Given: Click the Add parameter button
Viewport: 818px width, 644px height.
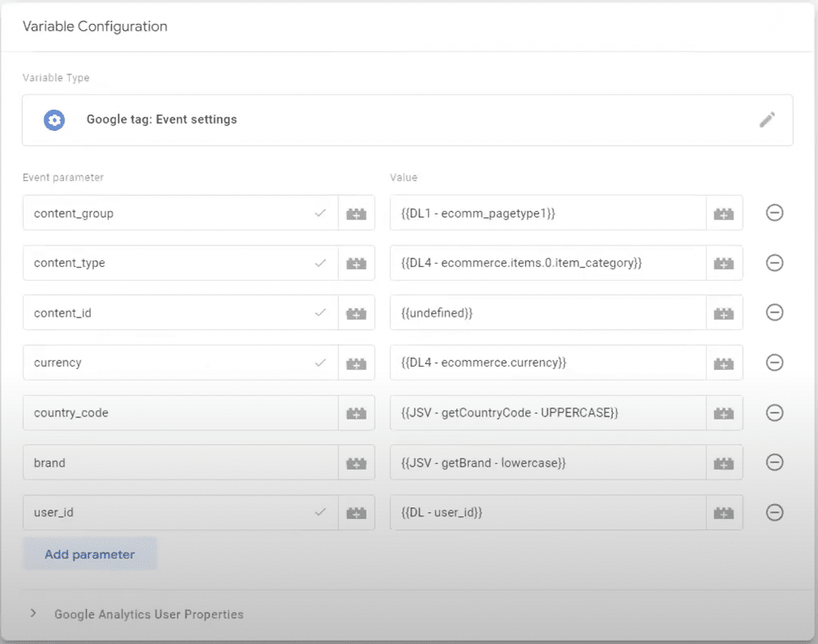Looking at the screenshot, I should (89, 553).
